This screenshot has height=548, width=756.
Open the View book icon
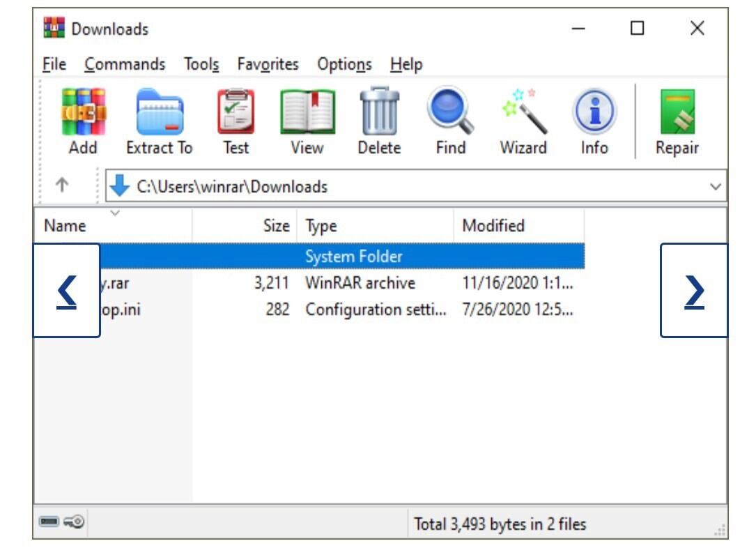point(307,112)
